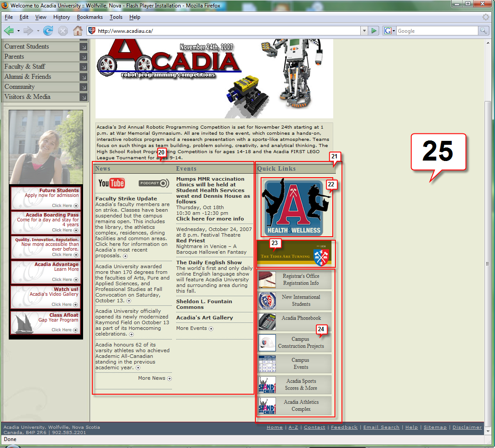Click the Stop loading icon
The image size is (495, 448).
[63, 31]
